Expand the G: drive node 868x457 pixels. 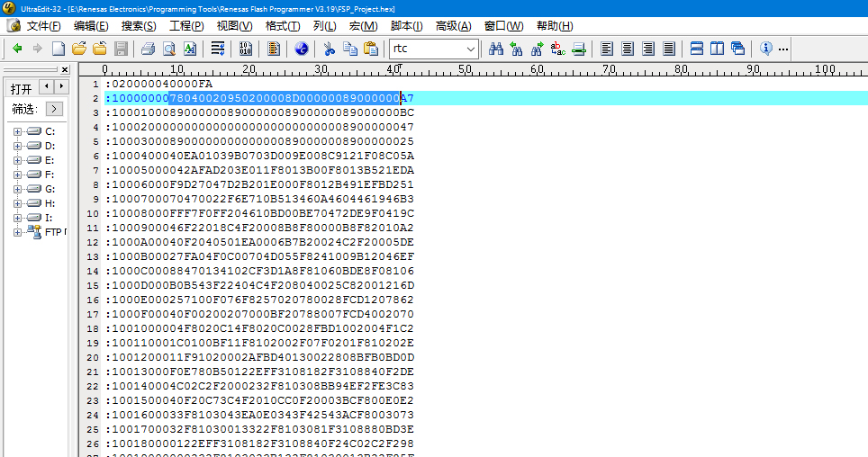coord(17,189)
